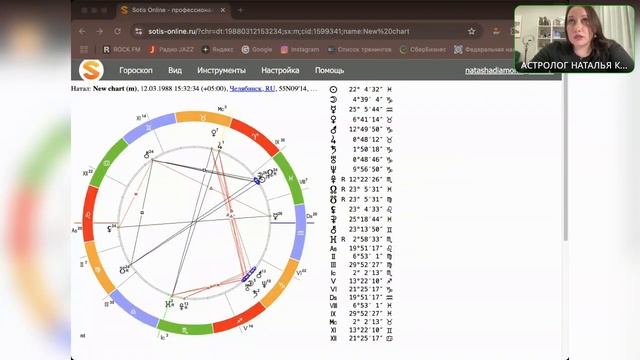
Task: Click the Venus symbol in planet table
Action: (333, 120)
